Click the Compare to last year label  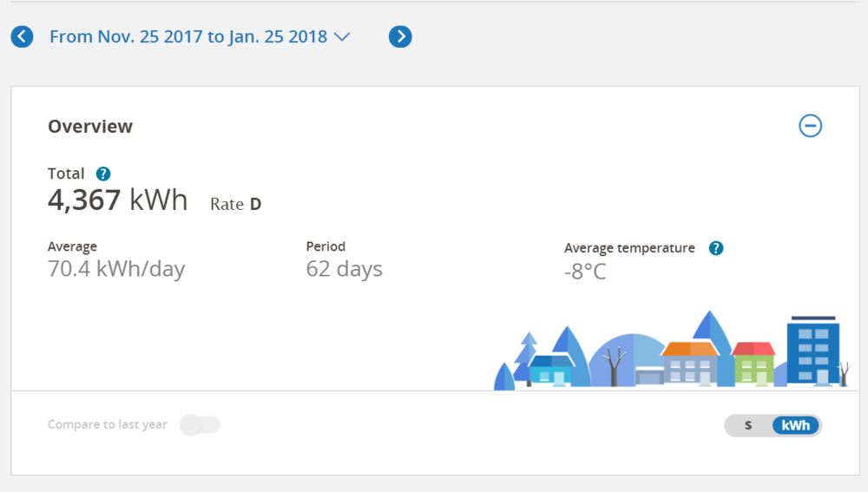pyautogui.click(x=108, y=425)
